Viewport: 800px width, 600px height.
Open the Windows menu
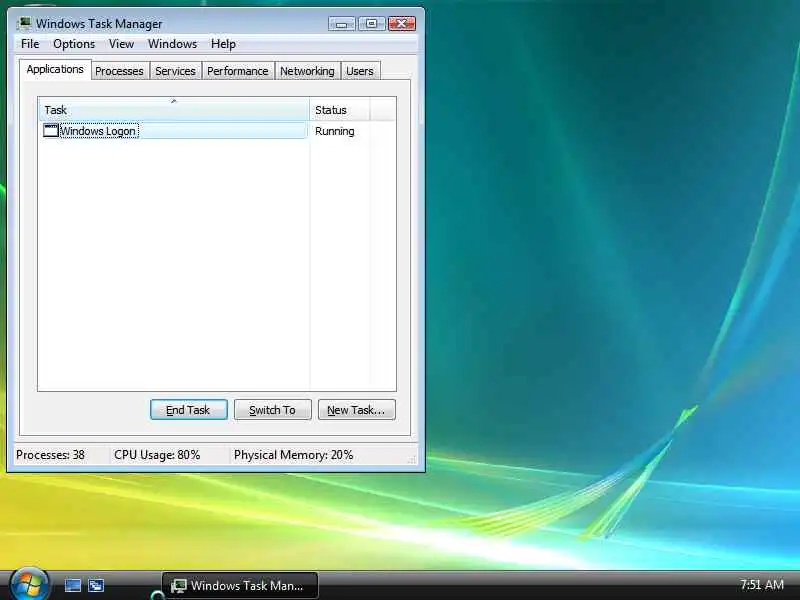point(172,44)
